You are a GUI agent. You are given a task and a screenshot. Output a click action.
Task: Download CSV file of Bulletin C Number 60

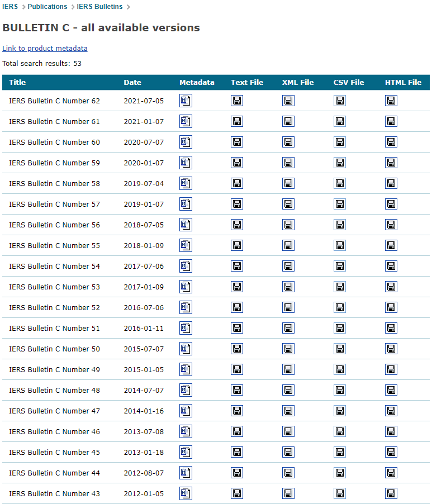(340, 142)
